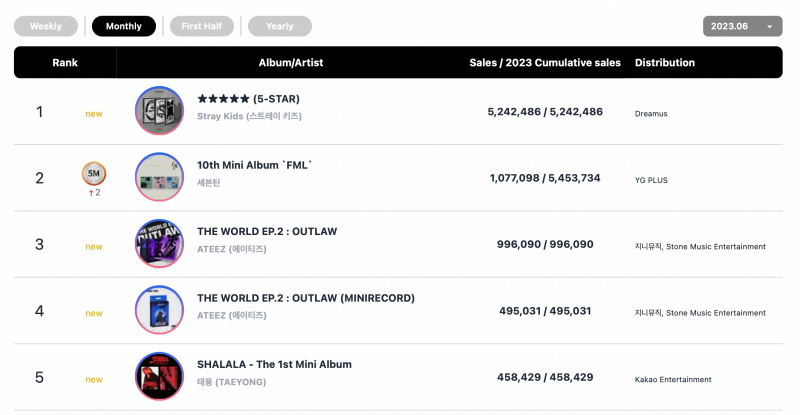This screenshot has height=415, width=800.
Task: Open the 5-STAR album cover thumbnail
Action: (159, 111)
